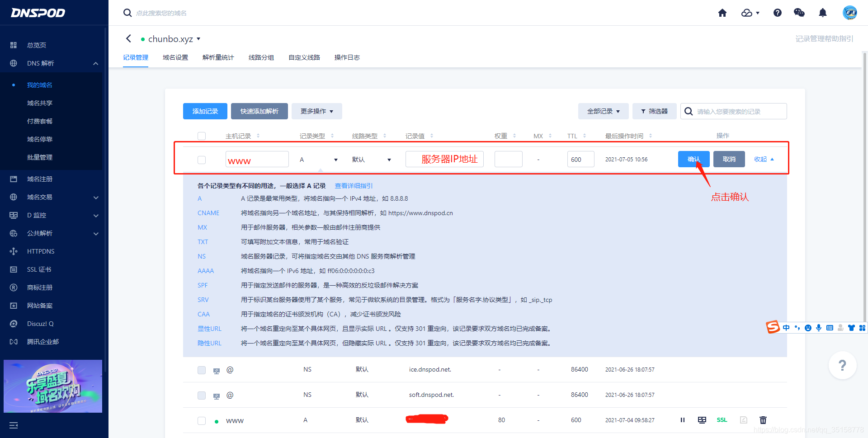Collapse details with 收起
Image resolution: width=868 pixels, height=438 pixels.
(764, 159)
